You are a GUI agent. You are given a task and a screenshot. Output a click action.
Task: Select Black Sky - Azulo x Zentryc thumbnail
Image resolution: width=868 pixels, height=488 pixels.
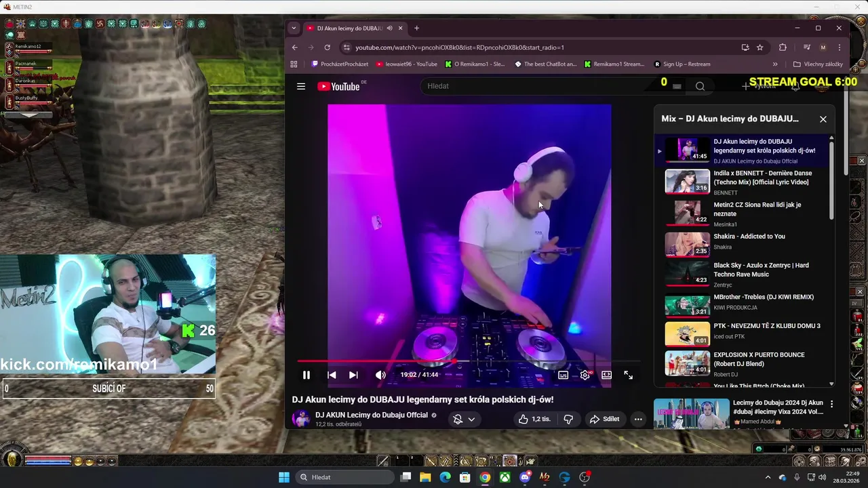coord(687,274)
